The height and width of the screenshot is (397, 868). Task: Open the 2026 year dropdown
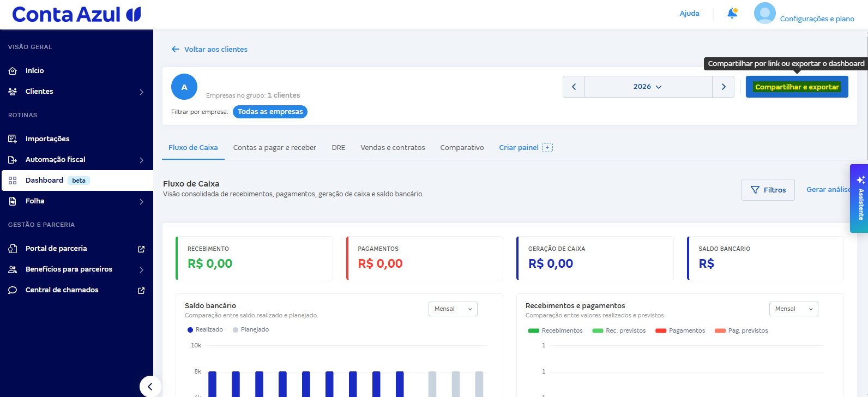point(648,87)
